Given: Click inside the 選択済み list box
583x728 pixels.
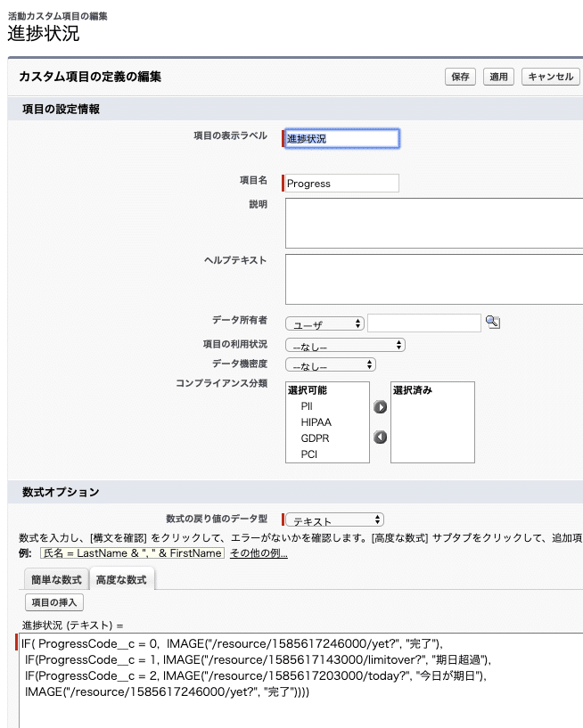Looking at the screenshot, I should click(x=432, y=422).
